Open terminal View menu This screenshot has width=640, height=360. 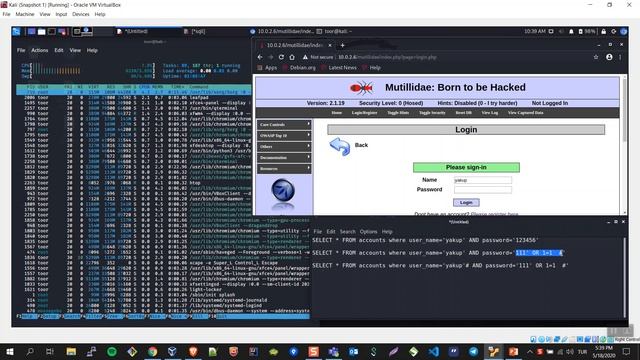click(x=75, y=50)
